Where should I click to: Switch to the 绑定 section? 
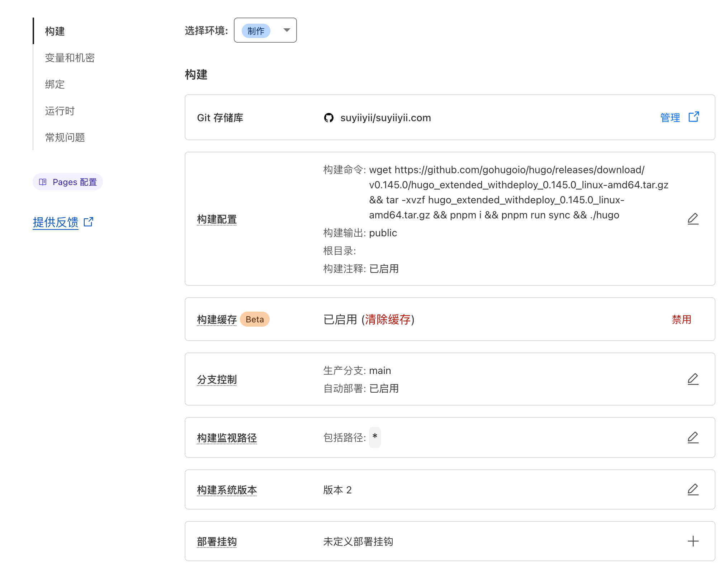tap(55, 85)
